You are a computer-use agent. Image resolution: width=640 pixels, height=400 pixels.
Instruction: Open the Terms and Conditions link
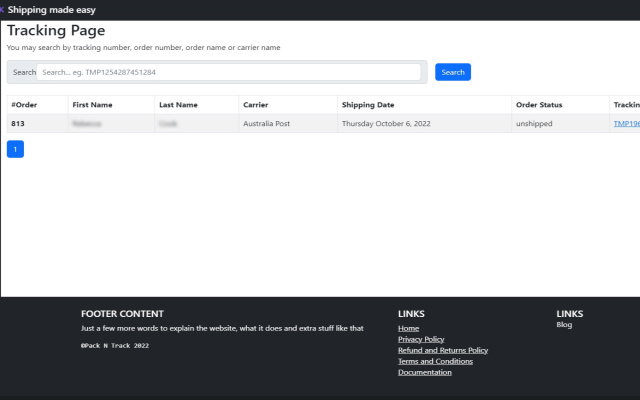(x=435, y=361)
